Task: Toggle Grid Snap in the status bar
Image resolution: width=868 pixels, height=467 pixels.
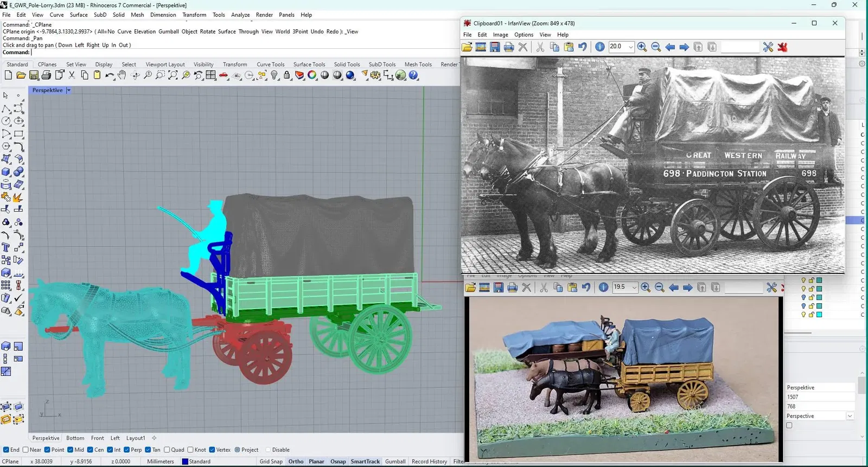Action: point(271,462)
